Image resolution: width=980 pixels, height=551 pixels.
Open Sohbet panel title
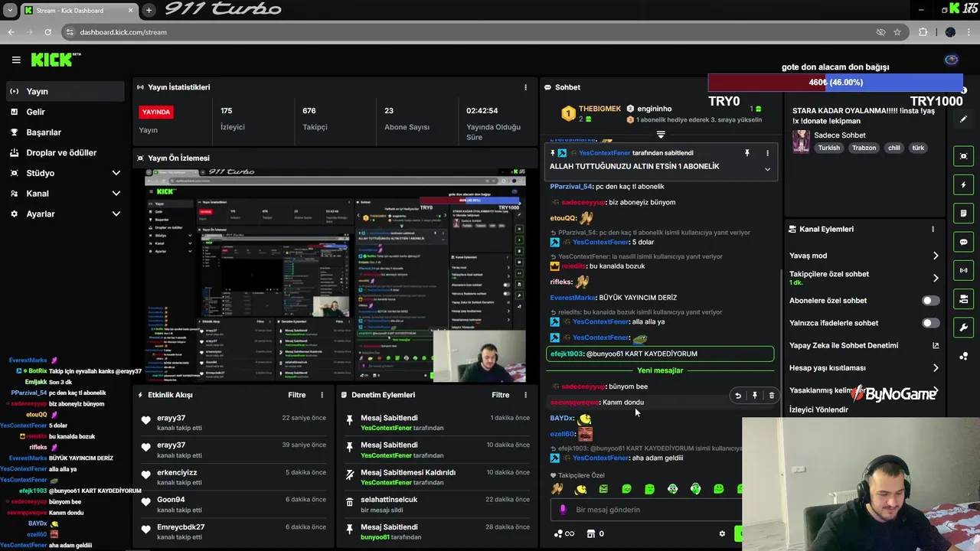[567, 87]
